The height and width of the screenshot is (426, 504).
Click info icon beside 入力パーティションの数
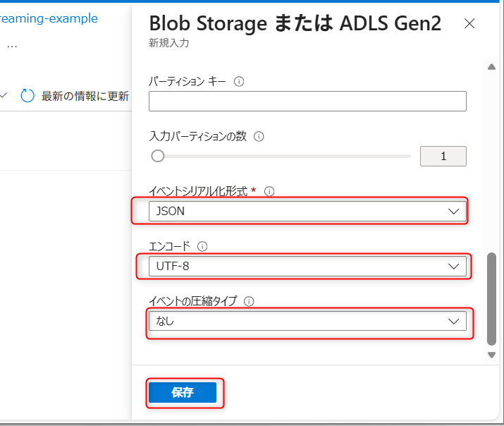pos(259,136)
